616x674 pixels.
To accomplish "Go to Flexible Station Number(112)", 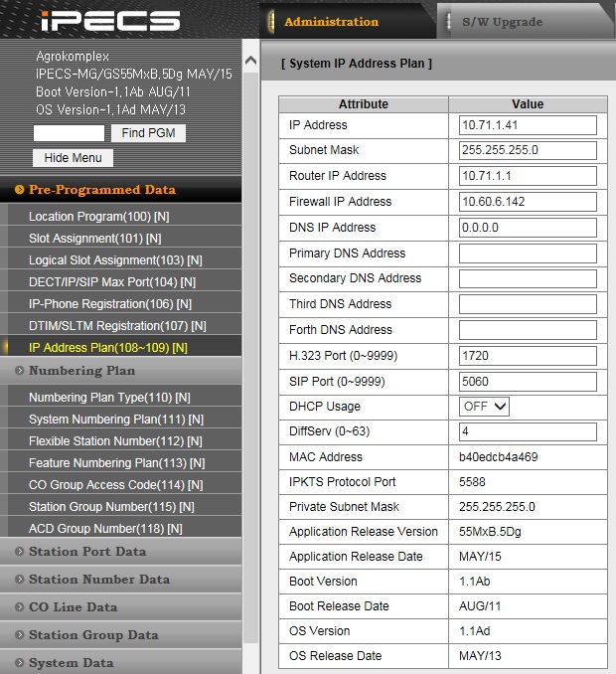I will pos(115,441).
